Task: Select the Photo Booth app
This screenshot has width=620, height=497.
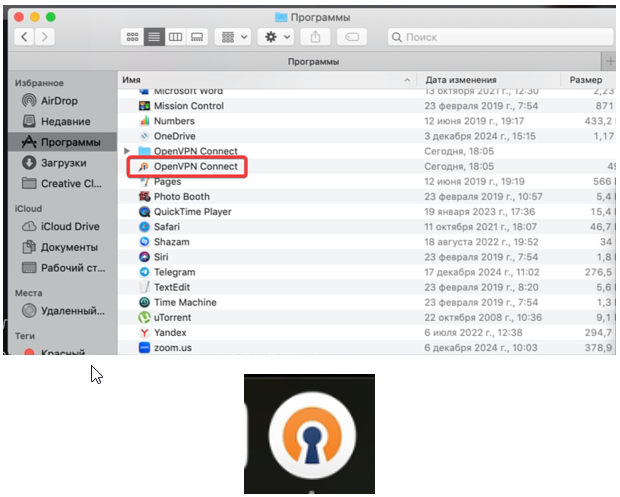Action: [x=181, y=197]
